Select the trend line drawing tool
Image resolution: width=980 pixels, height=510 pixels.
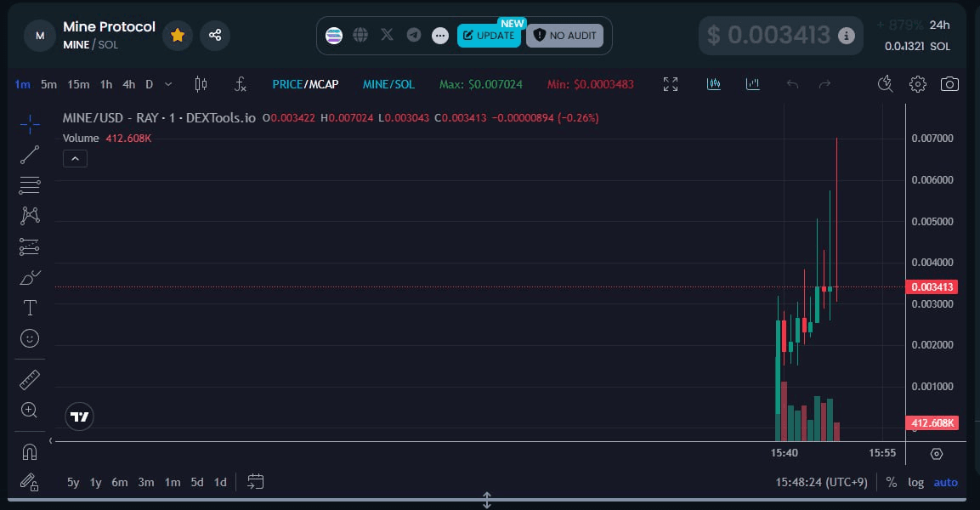30,155
